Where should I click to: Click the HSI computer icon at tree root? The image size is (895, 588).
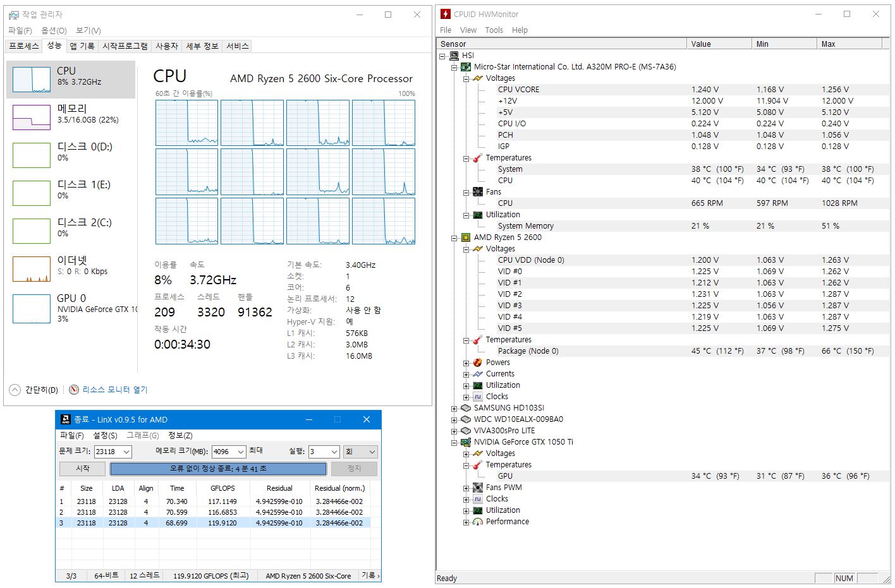(x=454, y=56)
